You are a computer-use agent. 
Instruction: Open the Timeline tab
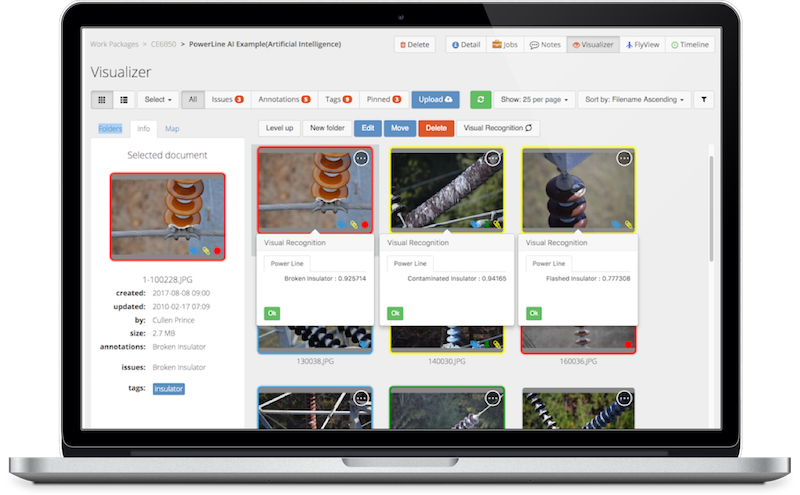[x=690, y=45]
